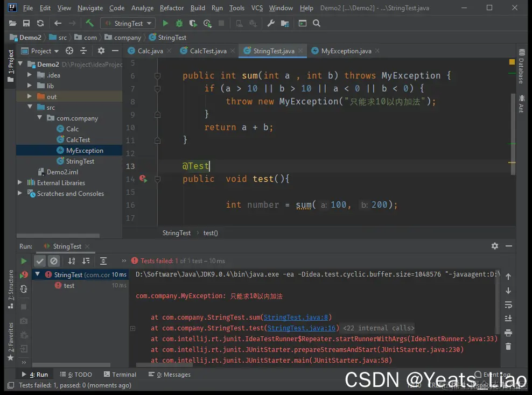This screenshot has height=395, width=532.
Task: Toggle the Structure tool window side tab
Action: [11, 289]
